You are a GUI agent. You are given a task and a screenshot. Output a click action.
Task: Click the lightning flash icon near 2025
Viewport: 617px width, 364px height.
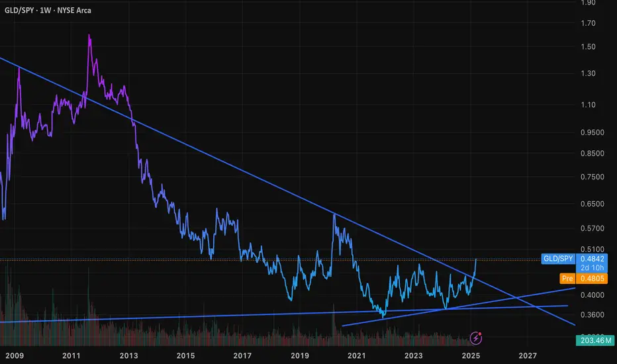click(x=476, y=338)
